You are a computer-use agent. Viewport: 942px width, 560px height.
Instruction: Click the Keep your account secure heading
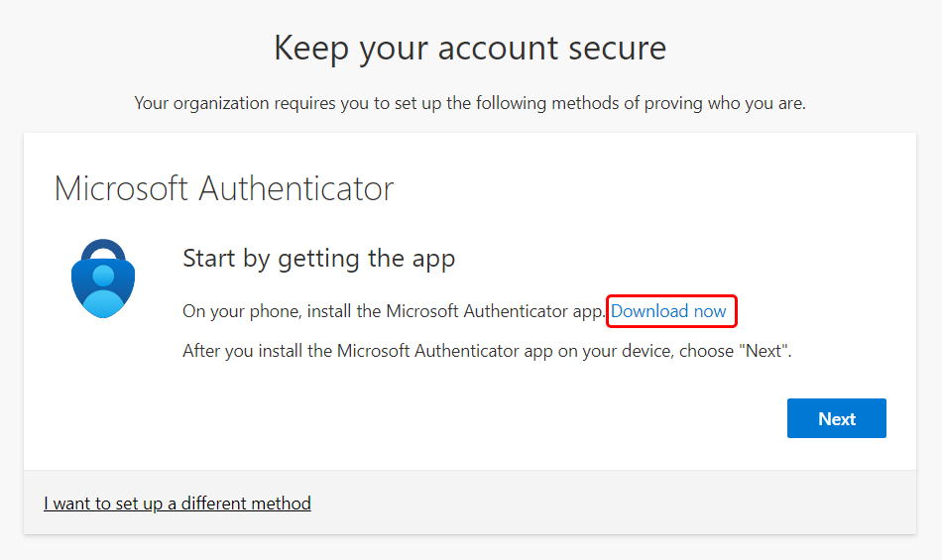[x=470, y=48]
